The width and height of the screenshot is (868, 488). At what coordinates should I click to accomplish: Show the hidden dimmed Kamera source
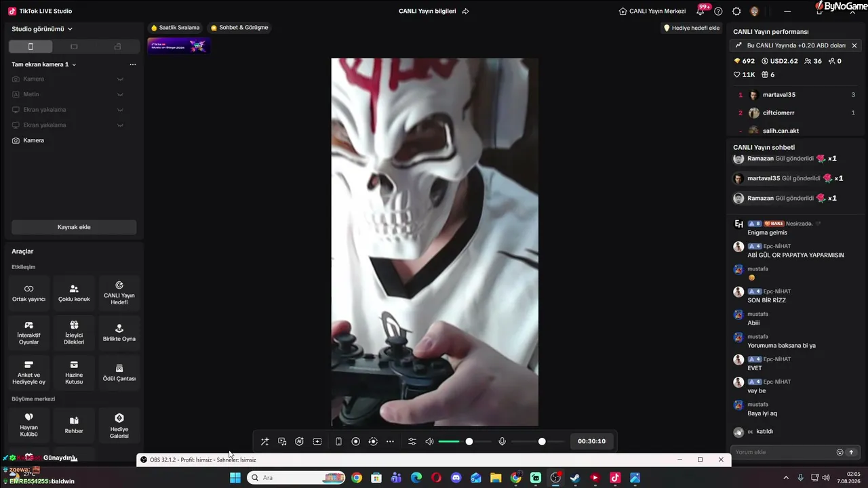(120, 79)
